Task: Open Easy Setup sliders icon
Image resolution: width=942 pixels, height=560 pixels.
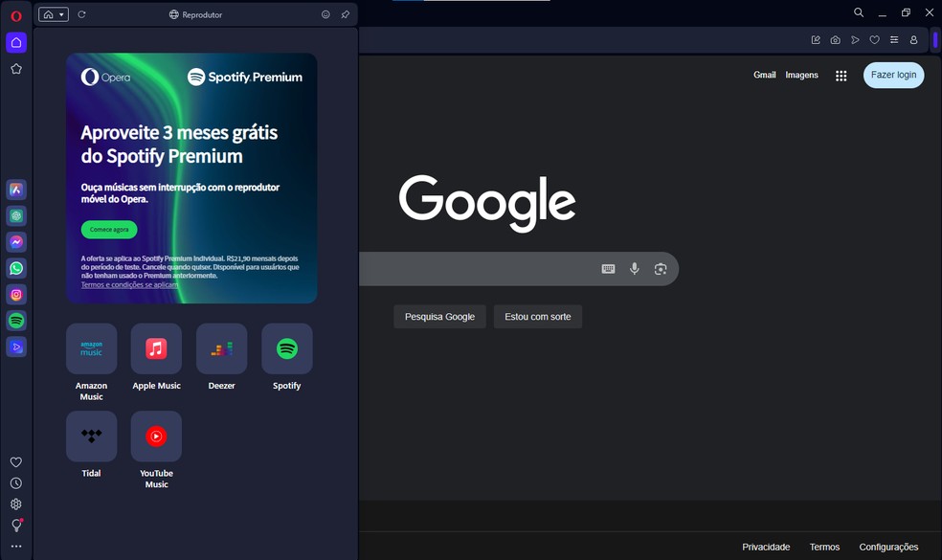Action: 894,40
